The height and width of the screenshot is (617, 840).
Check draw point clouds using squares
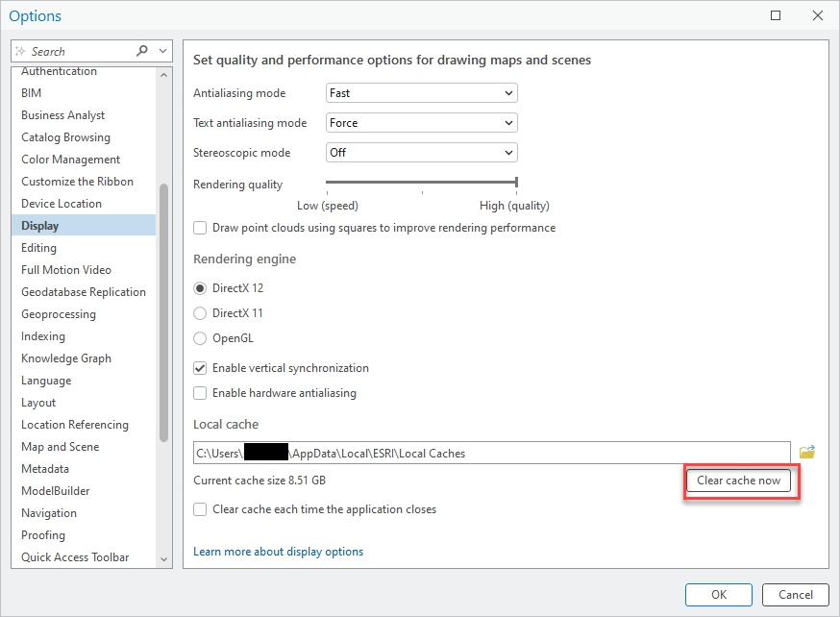[x=200, y=228]
